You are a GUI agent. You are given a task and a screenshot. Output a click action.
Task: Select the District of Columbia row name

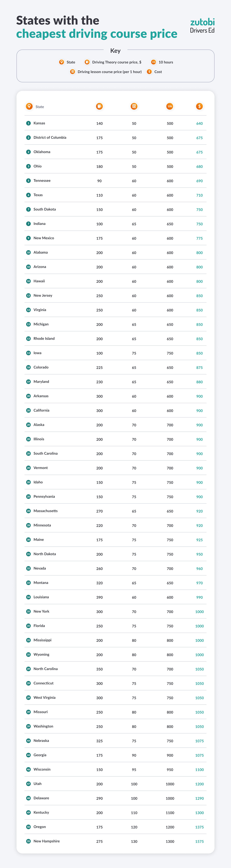[x=50, y=137]
